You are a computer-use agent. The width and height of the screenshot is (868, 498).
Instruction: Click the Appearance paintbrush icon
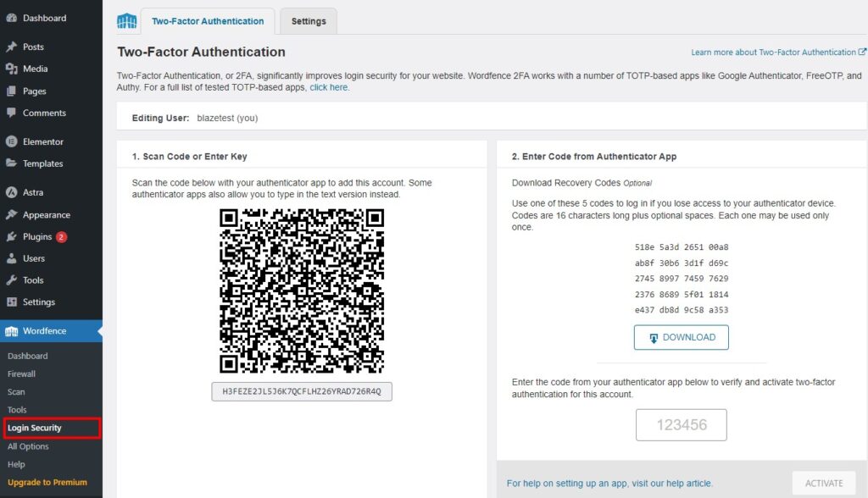tap(11, 214)
